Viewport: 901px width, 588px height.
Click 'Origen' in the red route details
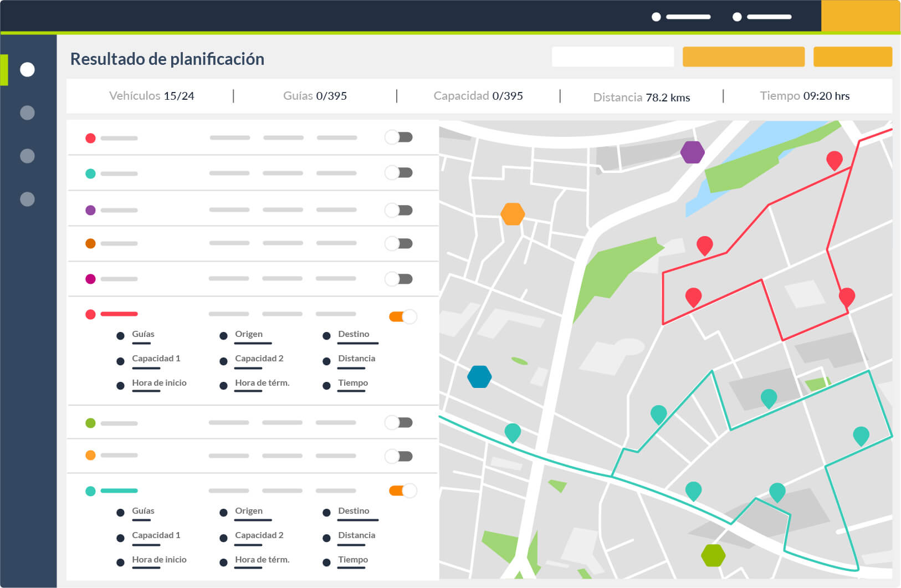[249, 334]
